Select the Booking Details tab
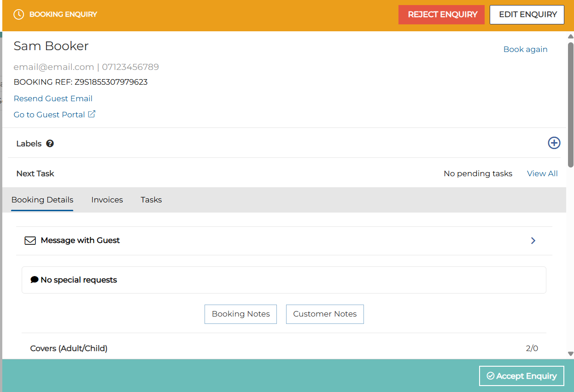This screenshot has width=574, height=392. (42, 200)
